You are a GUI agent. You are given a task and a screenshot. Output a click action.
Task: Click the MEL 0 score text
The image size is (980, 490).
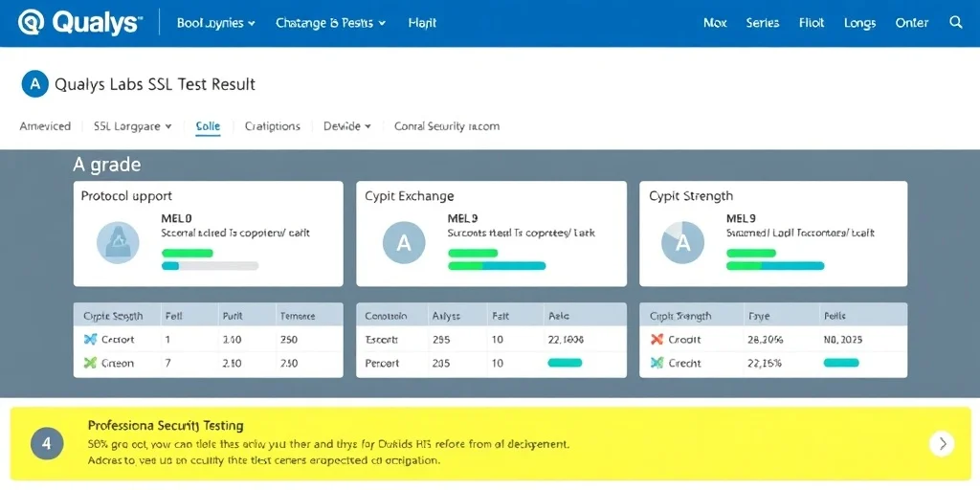coord(177,219)
